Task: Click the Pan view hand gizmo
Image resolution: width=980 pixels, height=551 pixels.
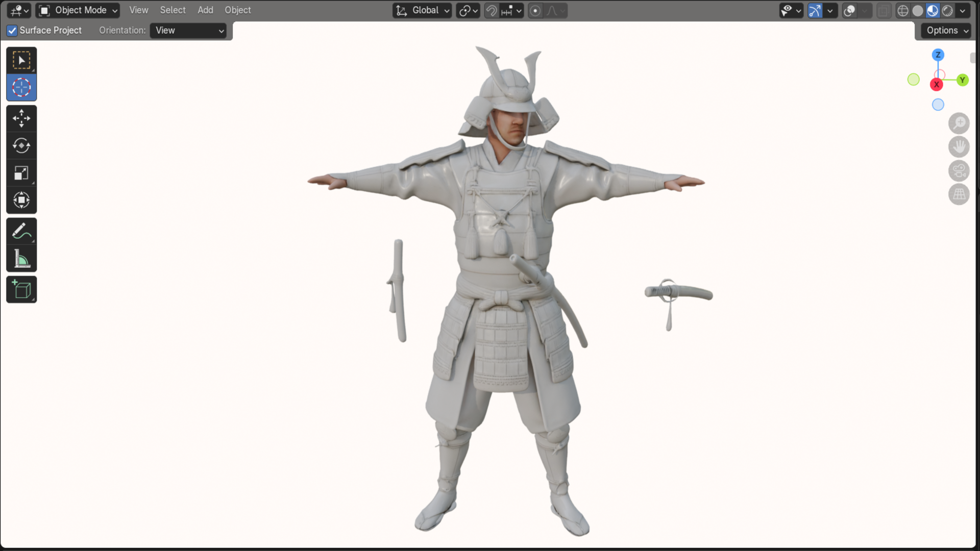Action: click(x=959, y=147)
